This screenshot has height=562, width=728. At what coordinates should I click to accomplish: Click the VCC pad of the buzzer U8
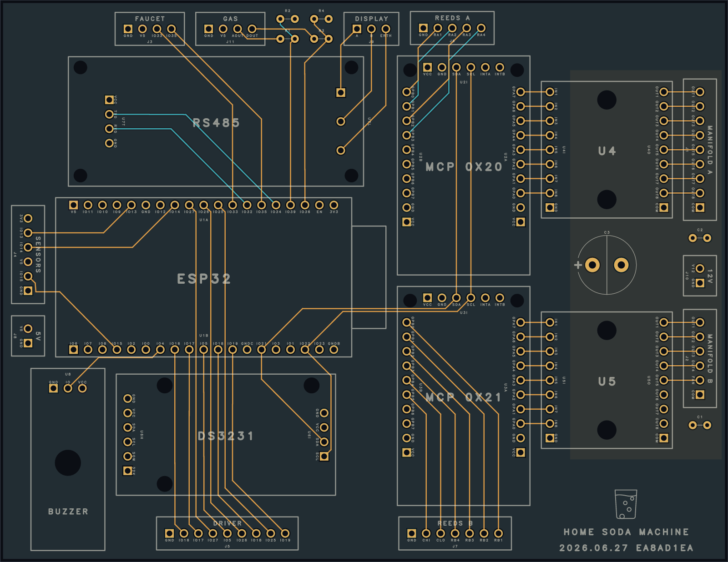pos(82,388)
